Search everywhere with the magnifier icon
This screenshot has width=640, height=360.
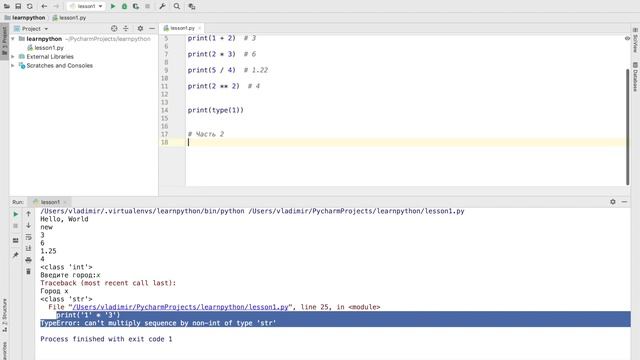177,6
